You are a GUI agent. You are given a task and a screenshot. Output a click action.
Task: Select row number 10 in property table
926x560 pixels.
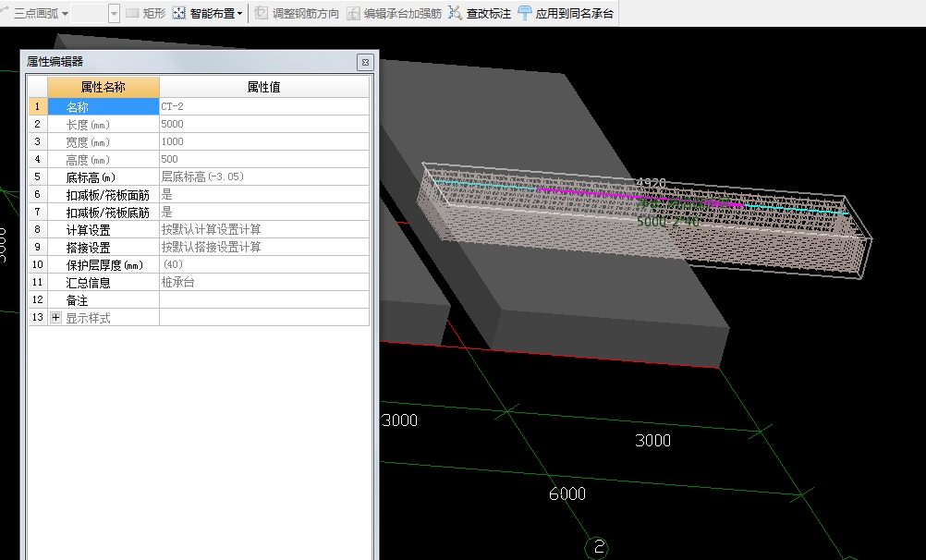click(x=38, y=264)
